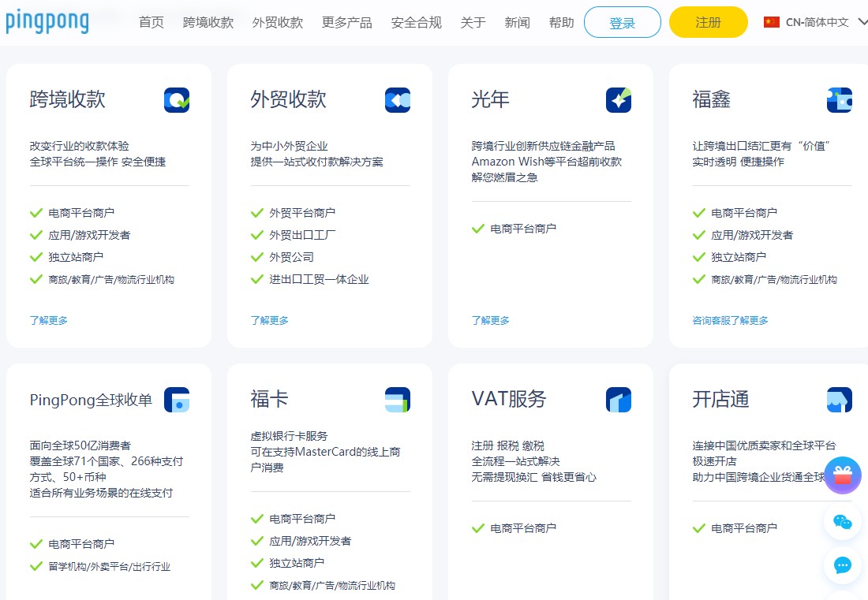Open the 安全合规 navigation menu
Viewport: 868px width, 600px height.
point(417,22)
